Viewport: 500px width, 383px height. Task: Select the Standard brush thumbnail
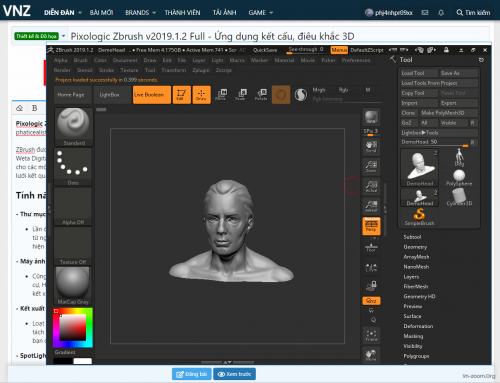[x=73, y=127]
